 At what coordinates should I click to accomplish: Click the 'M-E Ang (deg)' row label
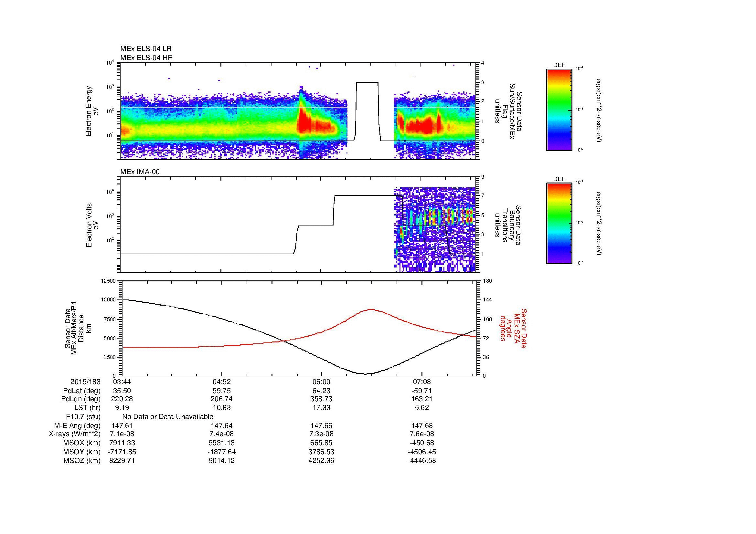(x=77, y=426)
